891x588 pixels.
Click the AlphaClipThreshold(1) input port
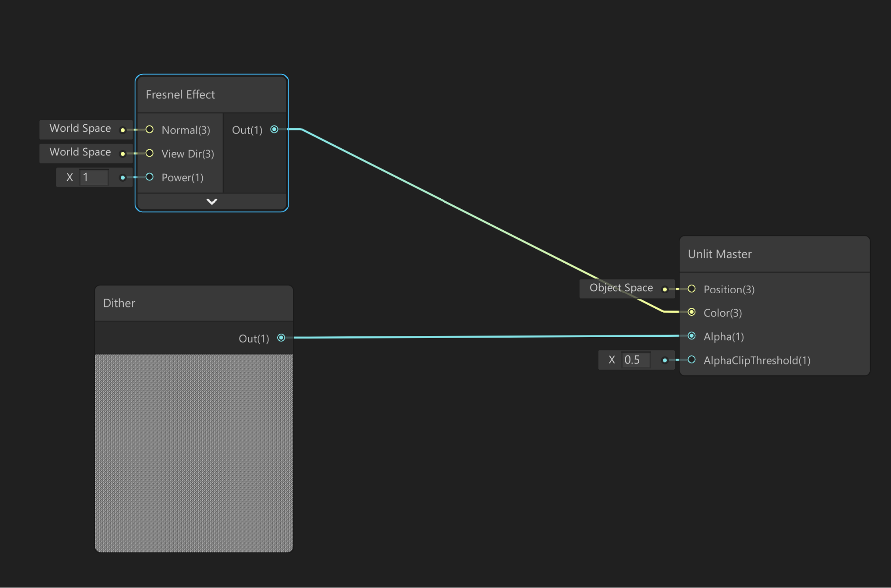[691, 360]
